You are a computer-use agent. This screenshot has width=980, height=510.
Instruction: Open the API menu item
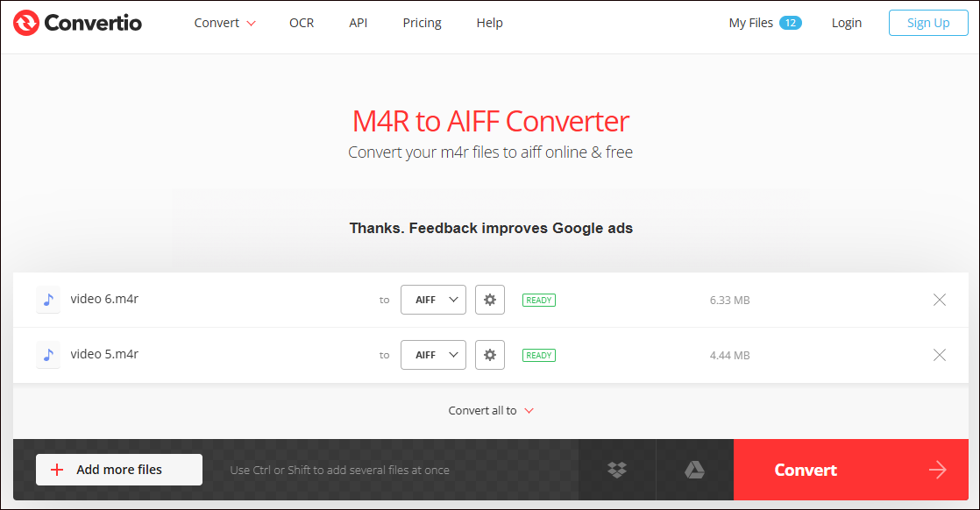(x=359, y=23)
